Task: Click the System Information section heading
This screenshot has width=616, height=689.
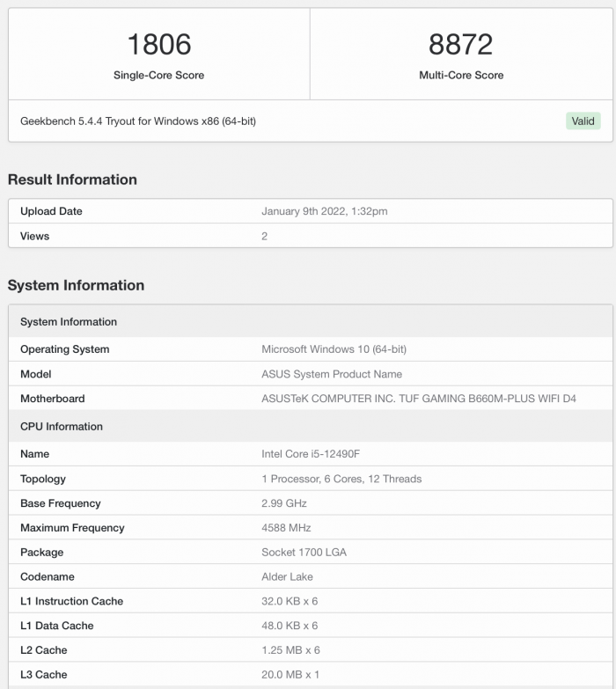Action: [x=76, y=285]
